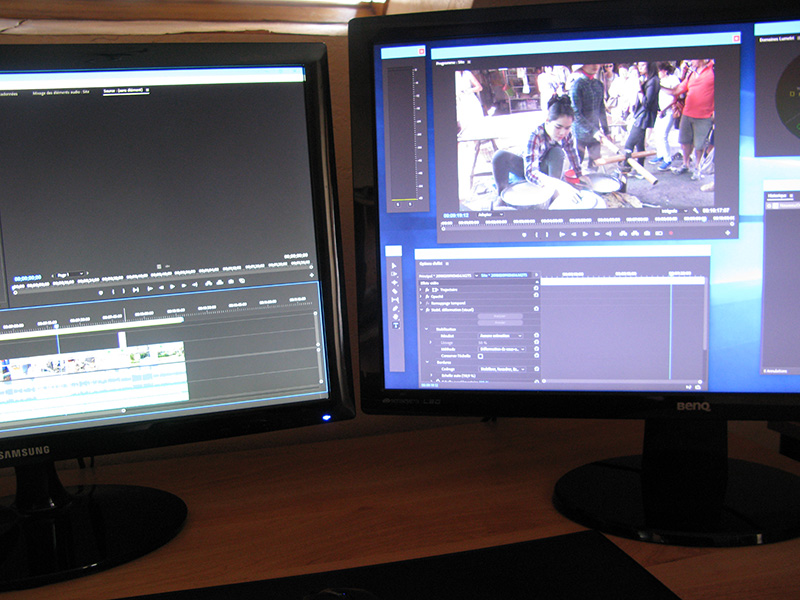
Task: Export frame camera in Source monitor
Action: click(231, 281)
